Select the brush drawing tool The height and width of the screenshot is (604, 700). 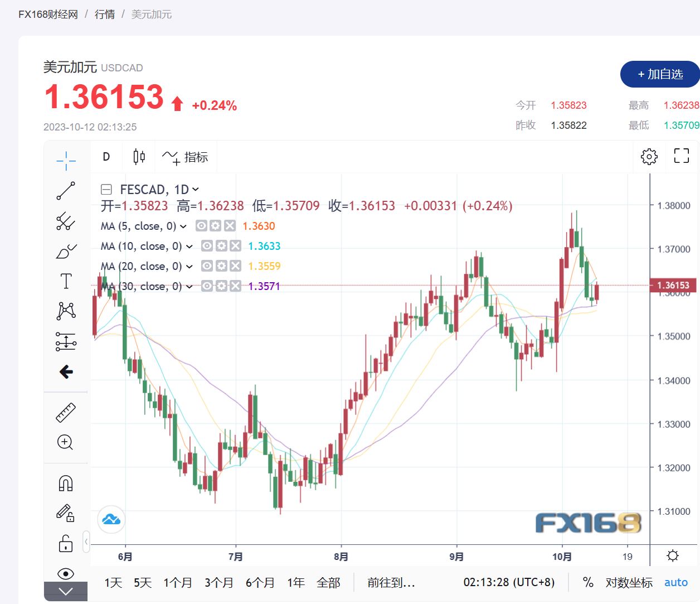tap(66, 252)
